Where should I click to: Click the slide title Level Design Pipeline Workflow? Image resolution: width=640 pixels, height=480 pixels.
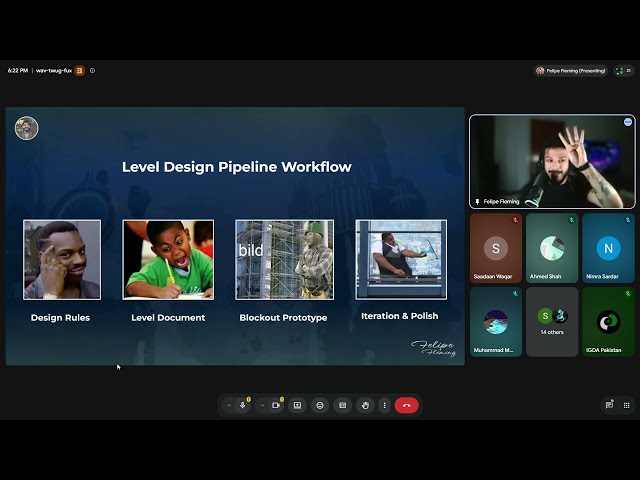(x=237, y=167)
